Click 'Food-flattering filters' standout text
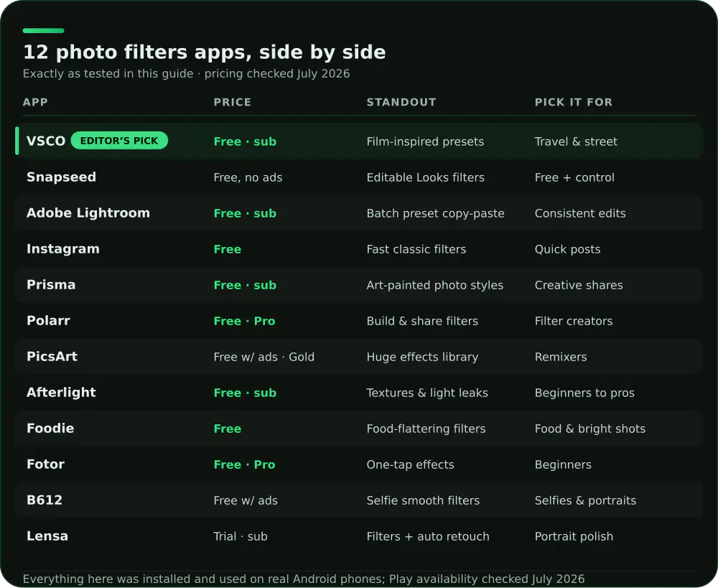The width and height of the screenshot is (718, 588). (x=426, y=429)
